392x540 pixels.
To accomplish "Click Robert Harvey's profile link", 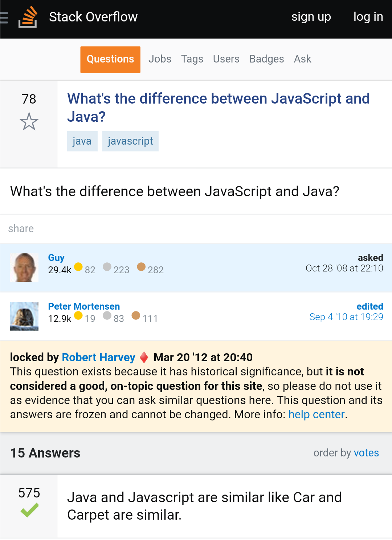I will 98,357.
